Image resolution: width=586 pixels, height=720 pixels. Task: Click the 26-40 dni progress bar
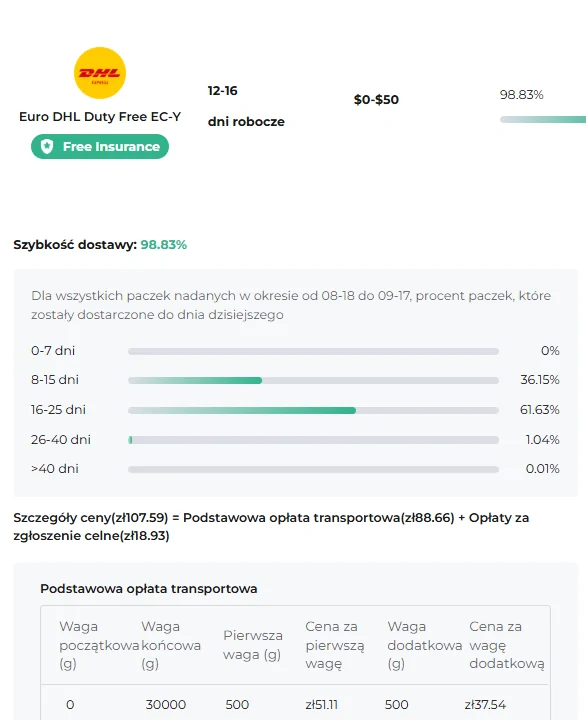pyautogui.click(x=313, y=440)
